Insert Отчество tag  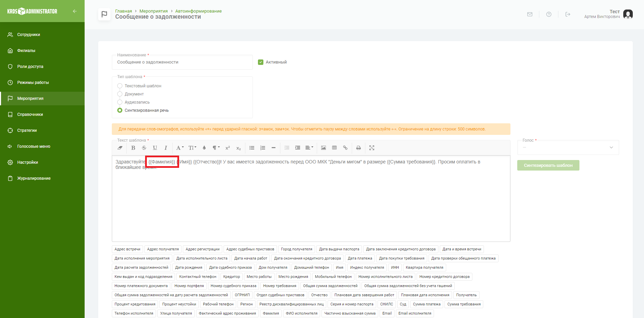click(319, 295)
